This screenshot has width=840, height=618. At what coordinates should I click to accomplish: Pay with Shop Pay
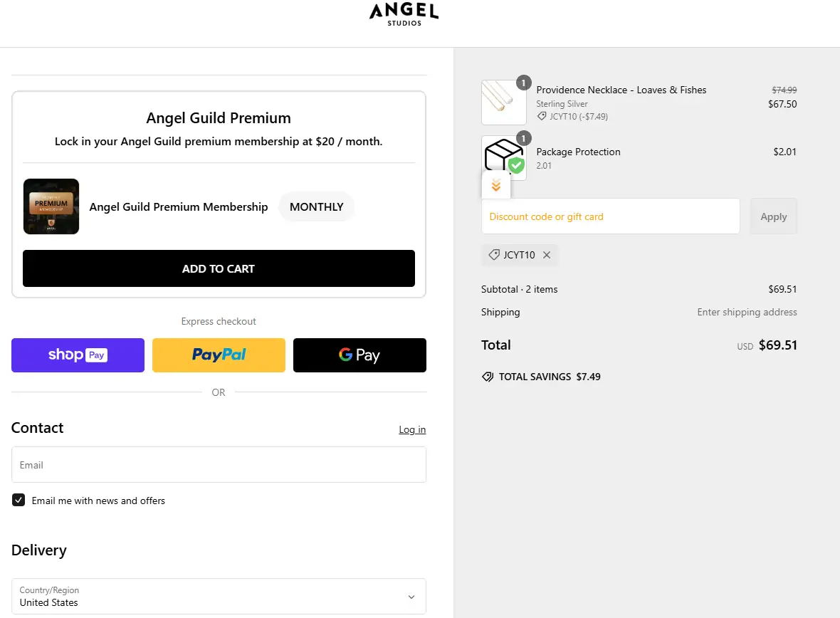tap(77, 355)
